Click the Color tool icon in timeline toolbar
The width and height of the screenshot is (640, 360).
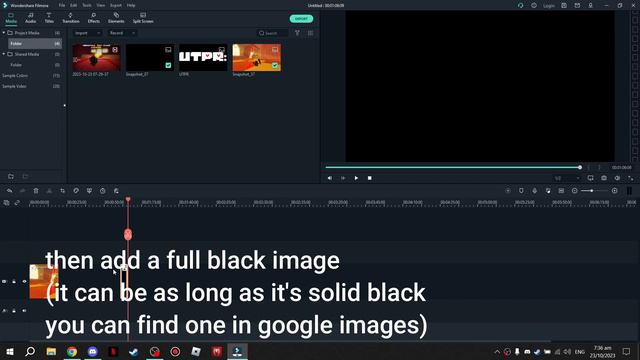click(76, 191)
